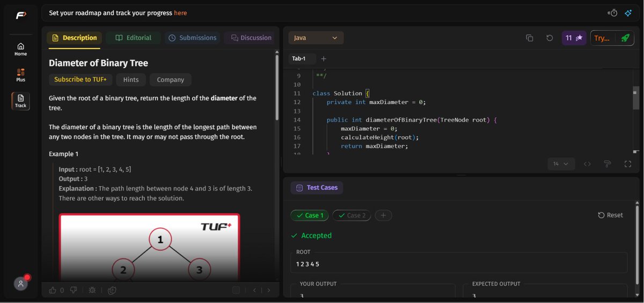This screenshot has width=644, height=303.
Task: Open the Hints button
Action: [131, 80]
